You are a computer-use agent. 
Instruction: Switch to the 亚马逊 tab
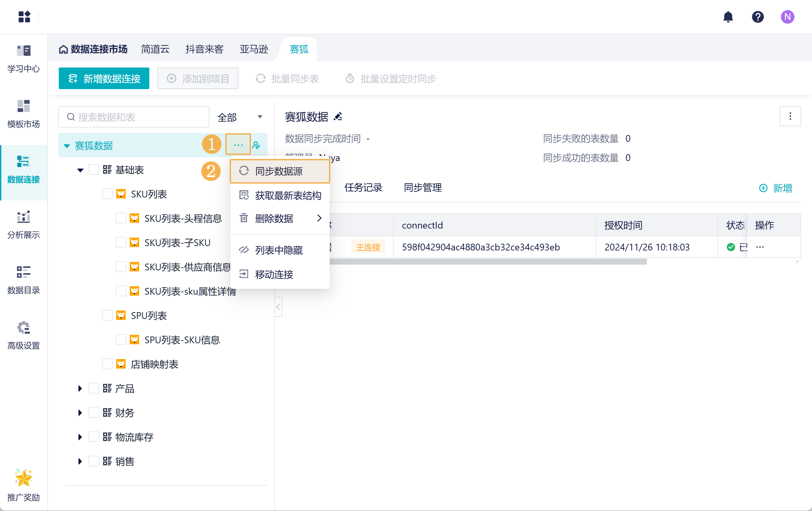point(254,49)
